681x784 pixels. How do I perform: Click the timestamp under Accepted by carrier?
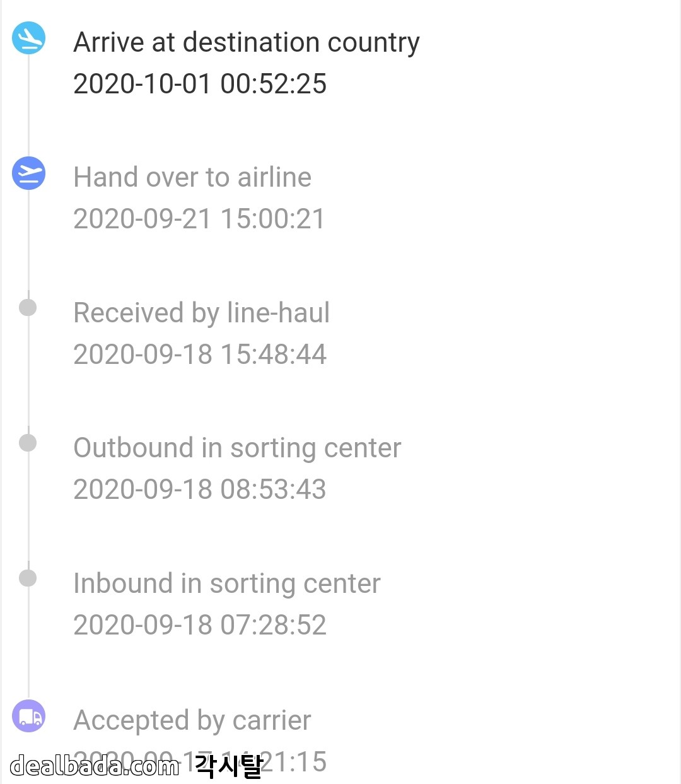[x=296, y=761]
